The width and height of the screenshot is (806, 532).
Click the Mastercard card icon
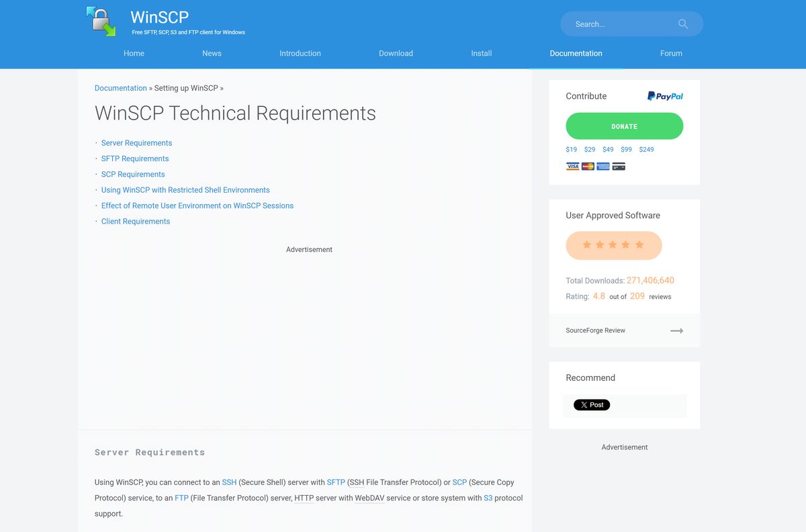pyautogui.click(x=588, y=166)
